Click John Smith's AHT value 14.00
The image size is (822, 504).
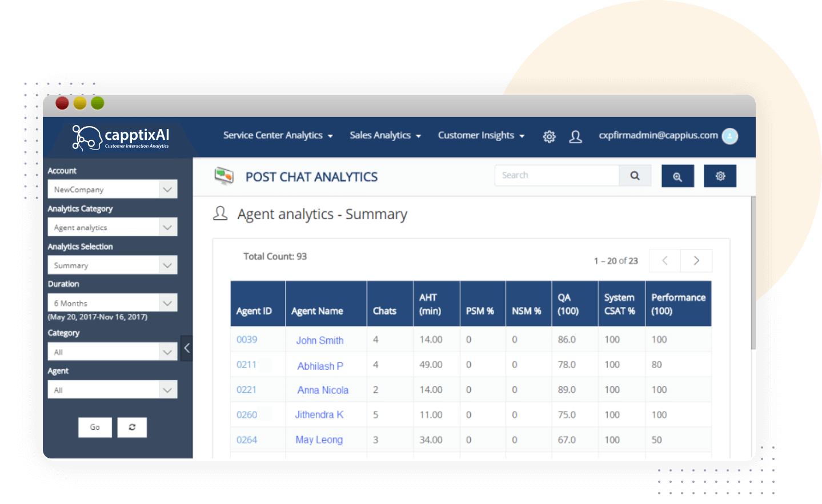(x=431, y=340)
